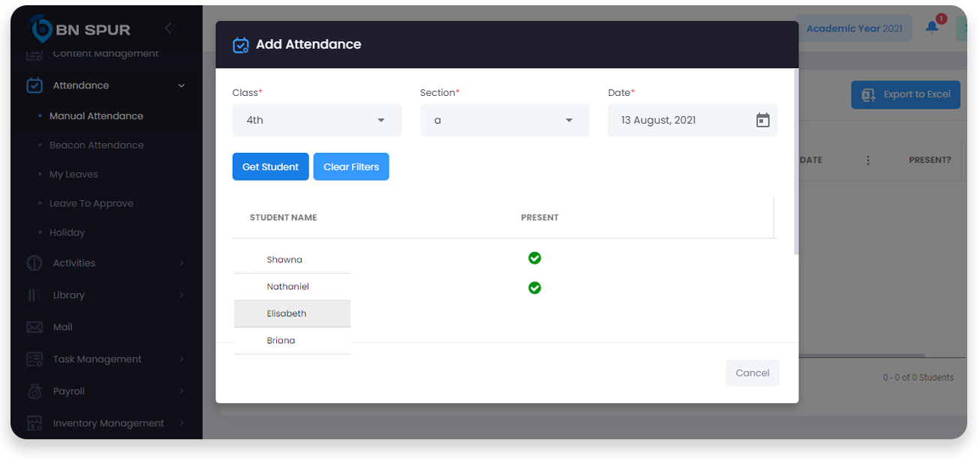Click the notification bell icon

coord(932,28)
